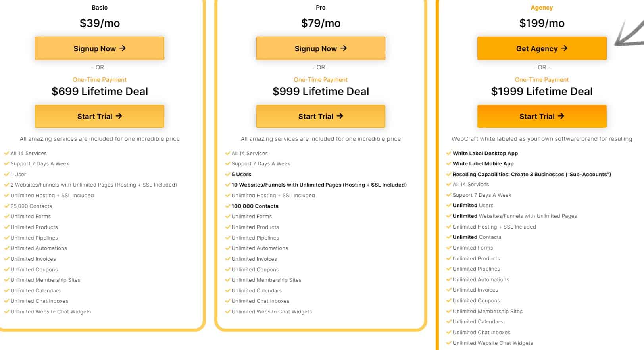This screenshot has height=350, width=644.
Task: Click 10 Websites/Funnels feature text in Pro
Action: coord(319,185)
